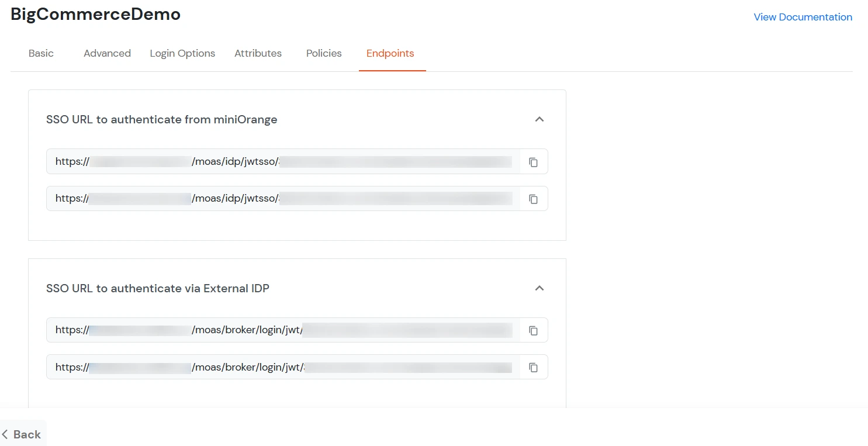
Task: Open the View Documentation link
Action: coord(803,17)
